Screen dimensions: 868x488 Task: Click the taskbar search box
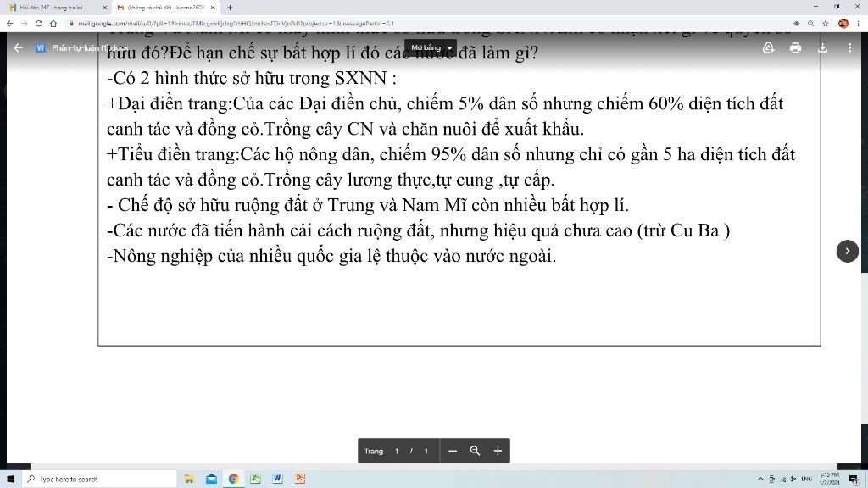point(99,480)
